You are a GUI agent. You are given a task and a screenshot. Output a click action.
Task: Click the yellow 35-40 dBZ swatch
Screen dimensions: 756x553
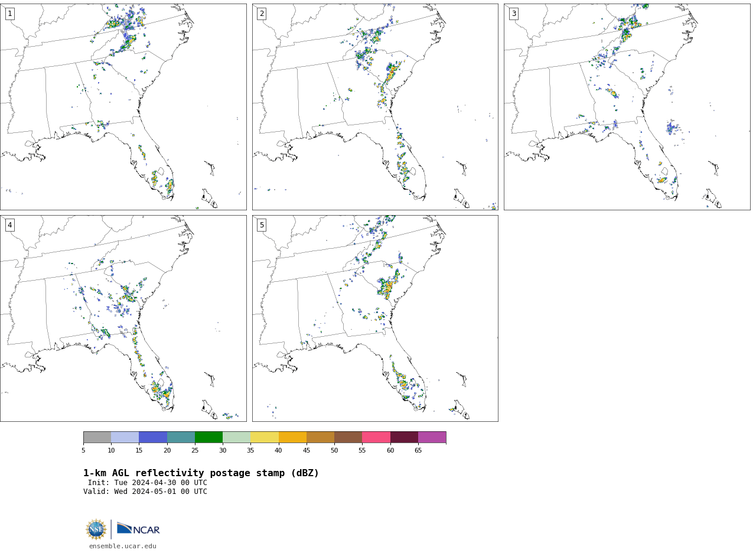pyautogui.click(x=265, y=437)
